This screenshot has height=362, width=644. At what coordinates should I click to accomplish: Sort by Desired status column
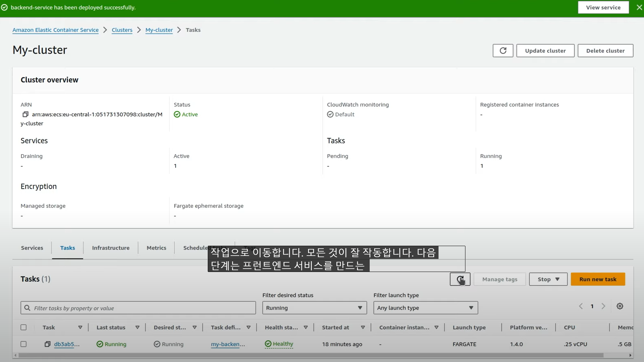coord(194,327)
